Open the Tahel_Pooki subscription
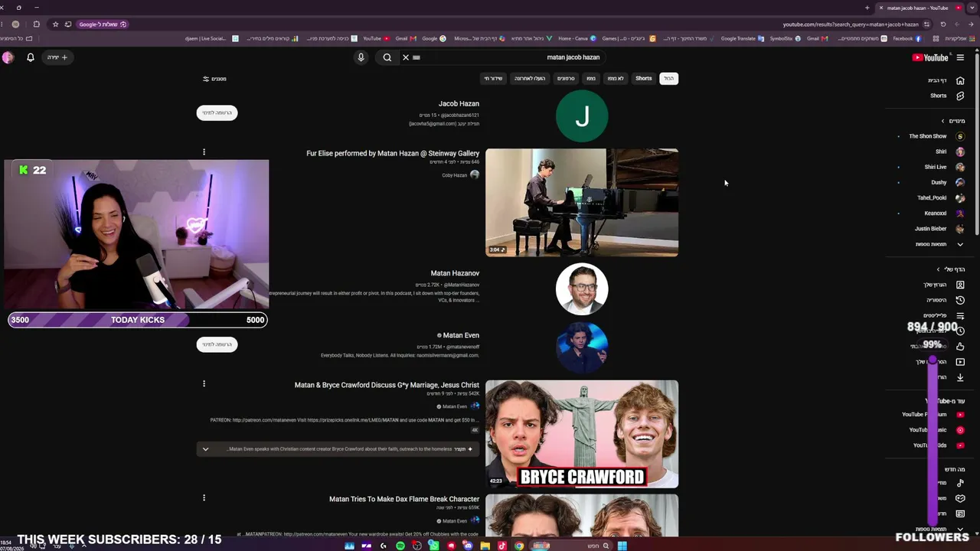 (x=939, y=197)
